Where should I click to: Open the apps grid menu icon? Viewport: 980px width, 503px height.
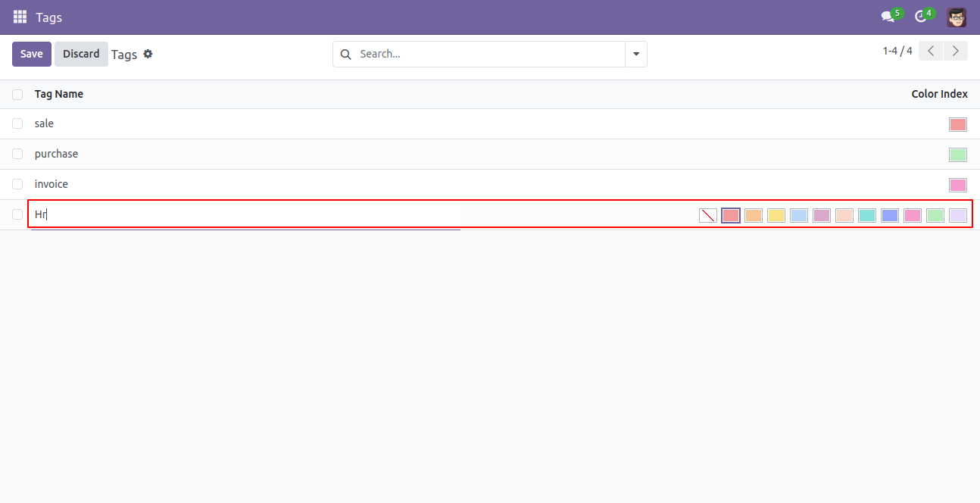20,17
